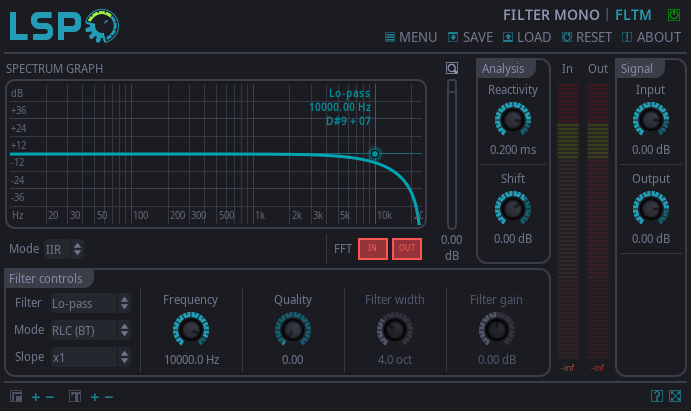Image resolution: width=691 pixels, height=411 pixels.
Task: Click the RESET button
Action: click(x=586, y=37)
